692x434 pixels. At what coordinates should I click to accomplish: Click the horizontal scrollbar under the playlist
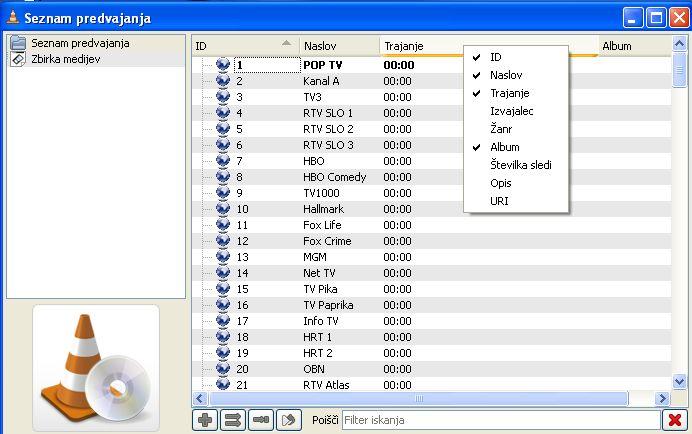420,399
